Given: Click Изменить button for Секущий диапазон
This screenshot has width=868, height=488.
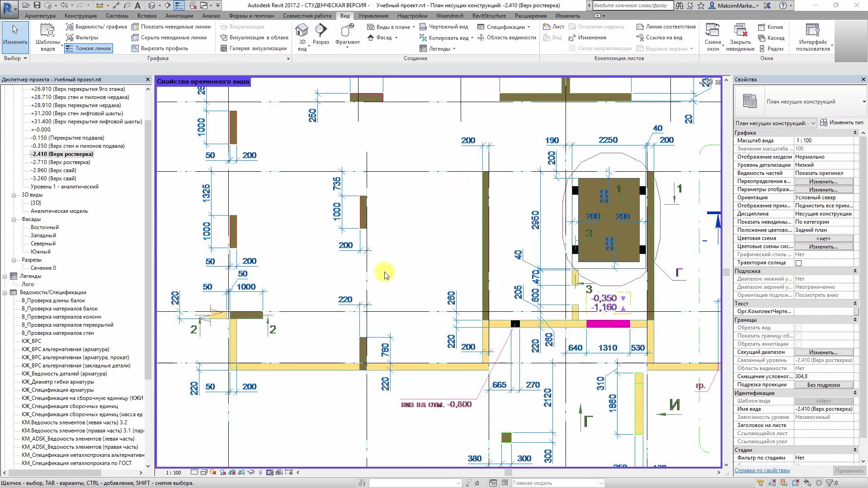Looking at the screenshot, I should coord(823,352).
